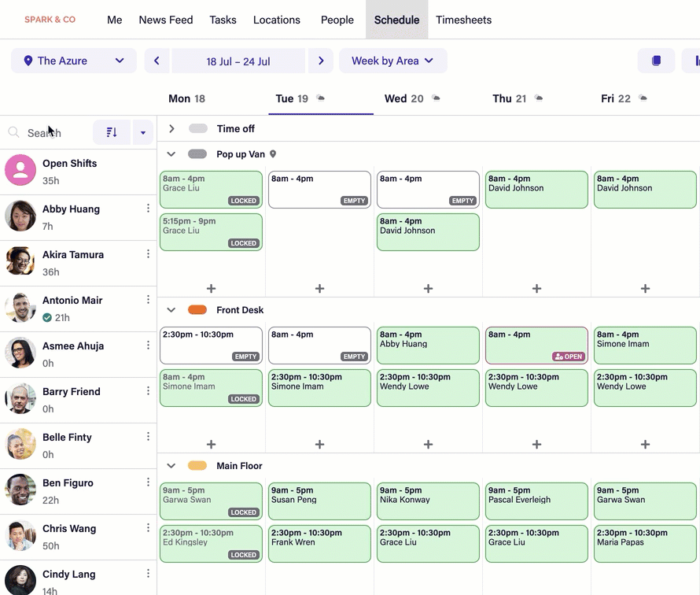
Task: Click the Open Shifts avatar icon
Action: (20, 170)
